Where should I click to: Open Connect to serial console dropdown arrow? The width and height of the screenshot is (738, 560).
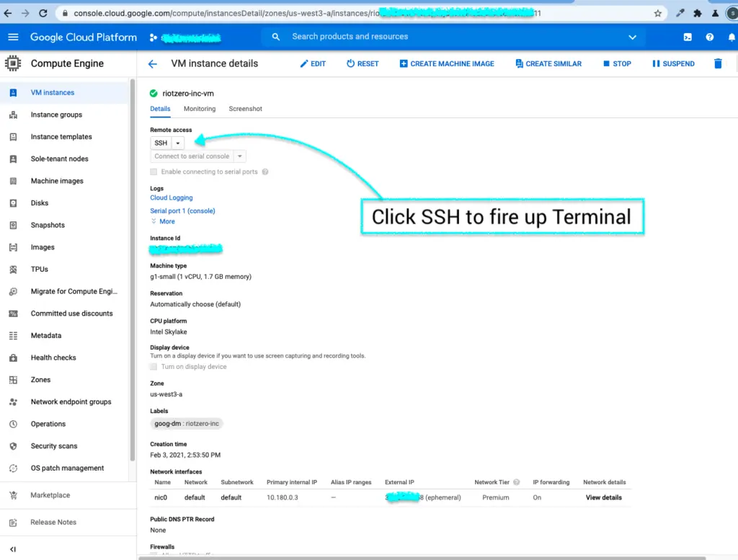[x=239, y=156]
